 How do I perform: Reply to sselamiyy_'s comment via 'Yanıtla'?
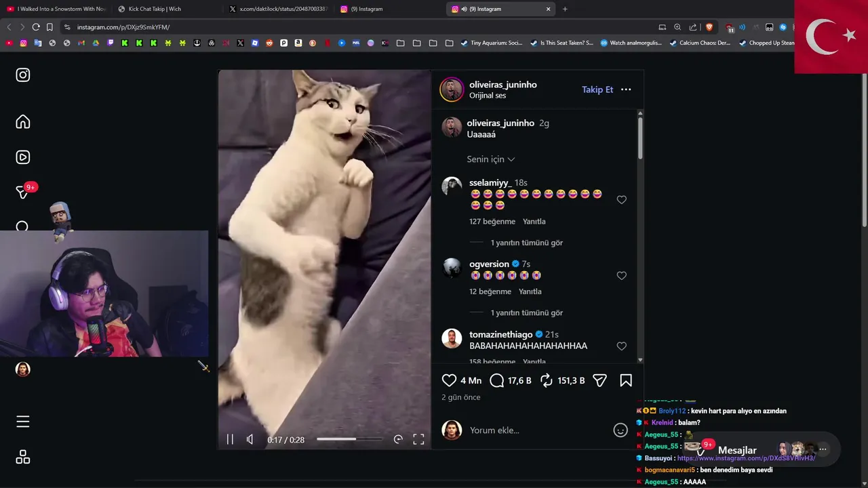coord(534,222)
